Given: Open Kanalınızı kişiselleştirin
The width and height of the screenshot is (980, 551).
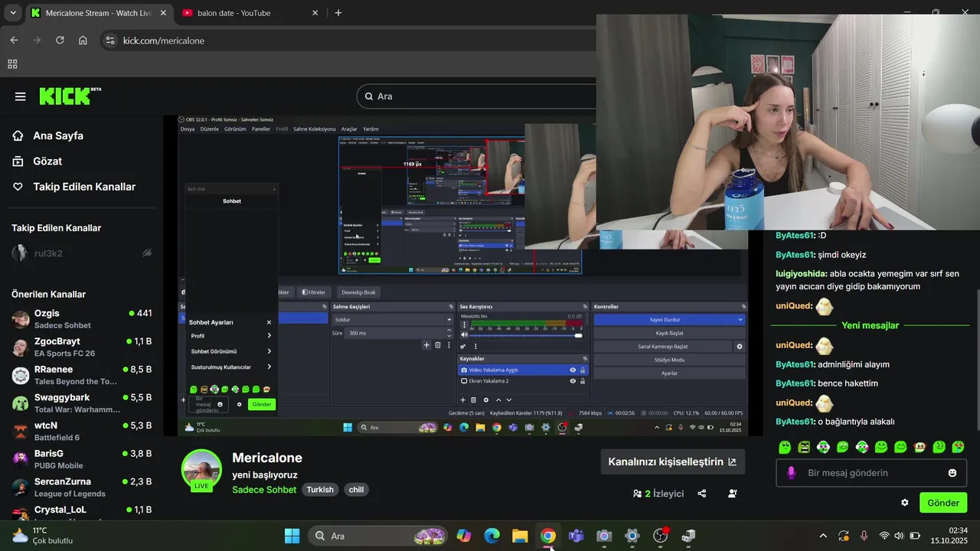Looking at the screenshot, I should coord(672,461).
